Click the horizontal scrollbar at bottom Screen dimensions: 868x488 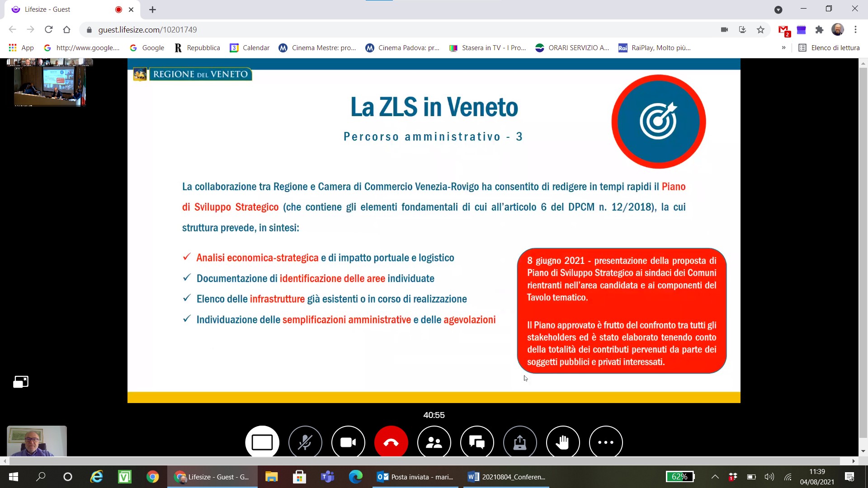[x=425, y=461]
